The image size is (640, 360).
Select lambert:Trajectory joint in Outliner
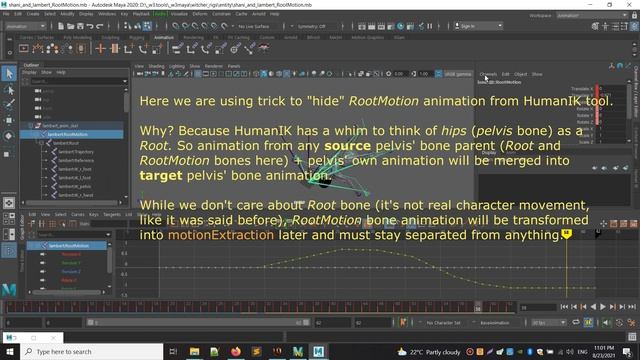point(76,152)
